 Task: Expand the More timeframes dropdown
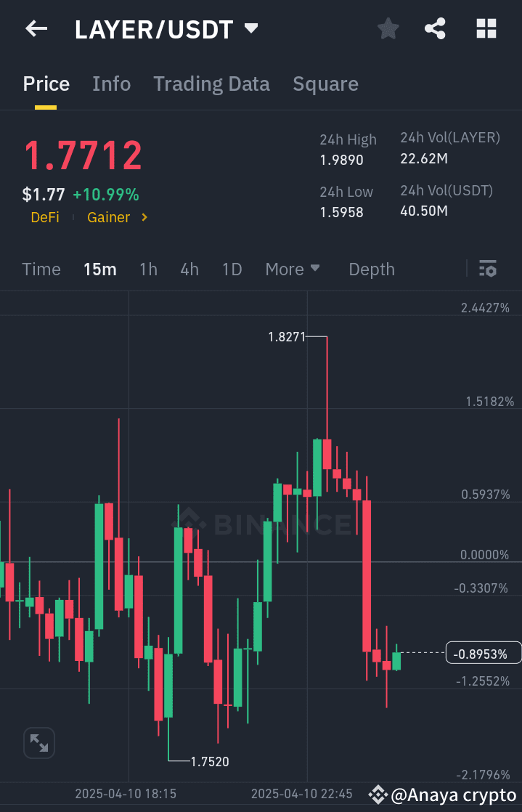[293, 269]
